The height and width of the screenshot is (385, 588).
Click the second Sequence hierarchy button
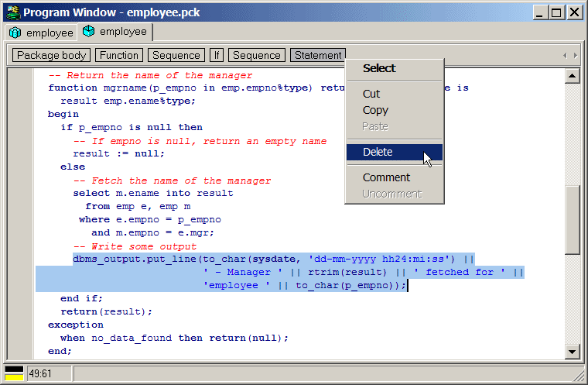click(257, 55)
